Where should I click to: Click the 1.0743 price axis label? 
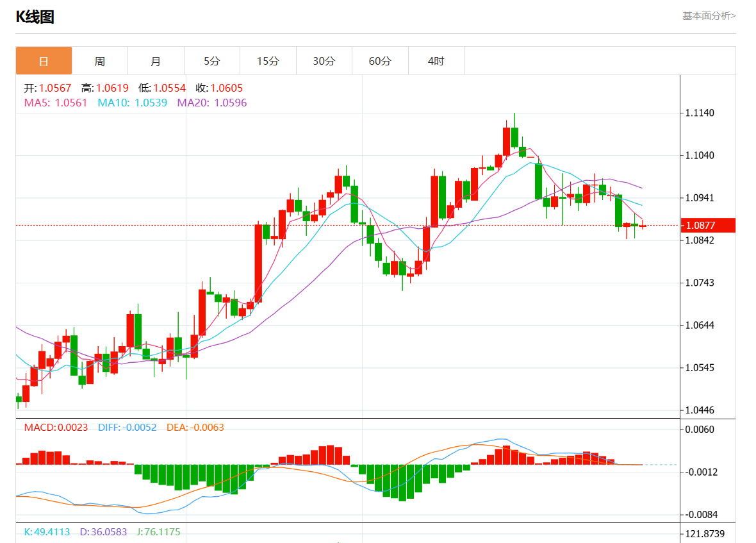coord(700,283)
